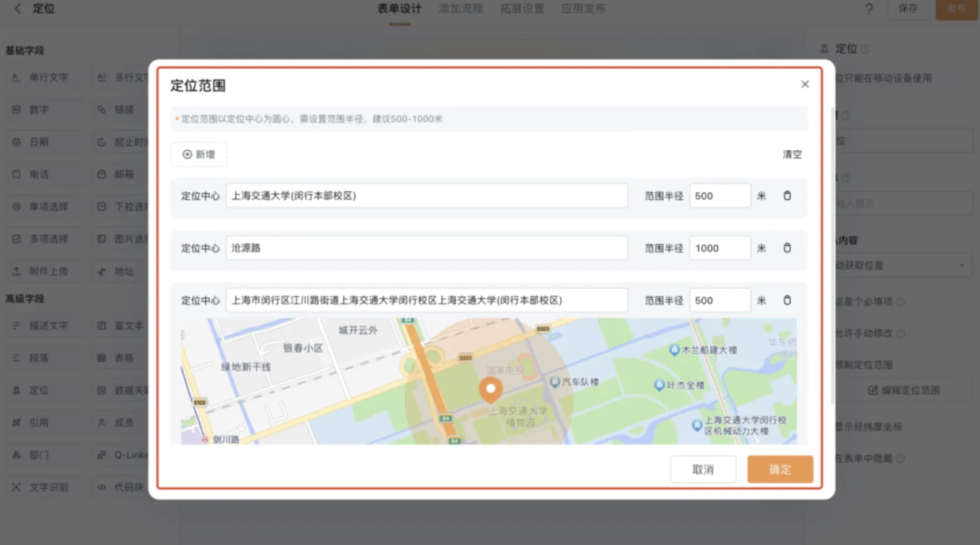The image size is (980, 545).
Task: Confirm the ranges with 确定
Action: [x=780, y=469]
